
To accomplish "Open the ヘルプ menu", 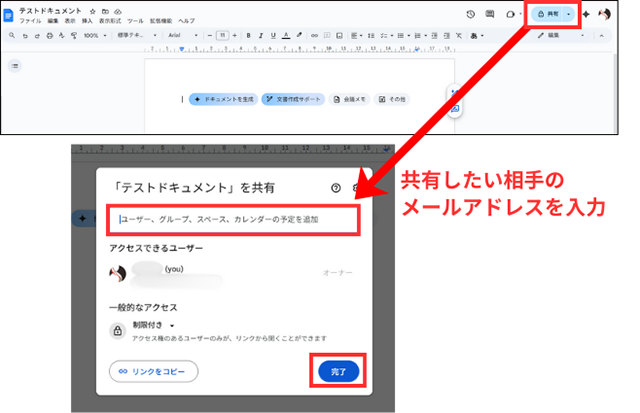I will pyautogui.click(x=186, y=21).
